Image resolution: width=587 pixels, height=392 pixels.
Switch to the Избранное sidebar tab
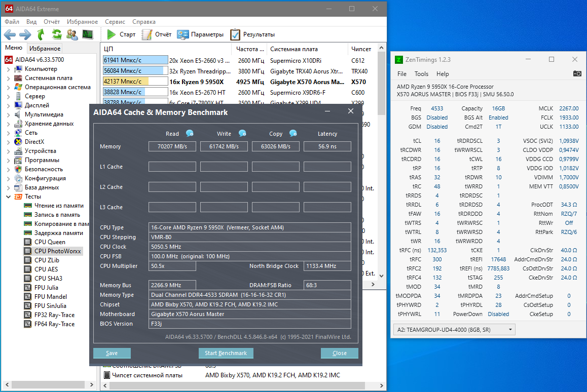[x=45, y=48]
